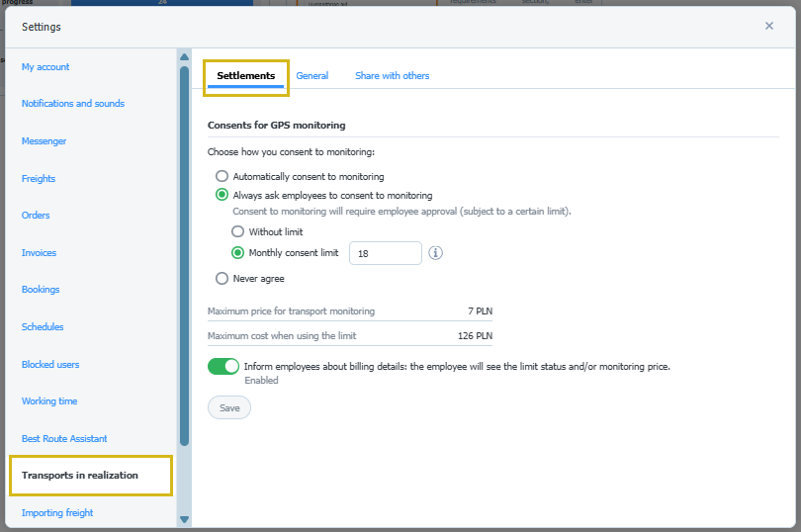
Task: Click the info icon beside consent limit
Action: tap(435, 253)
